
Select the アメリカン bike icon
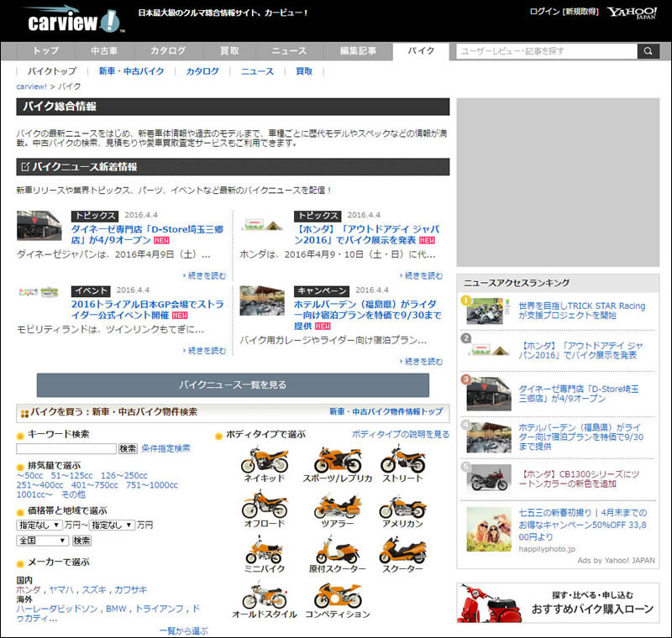[403, 506]
